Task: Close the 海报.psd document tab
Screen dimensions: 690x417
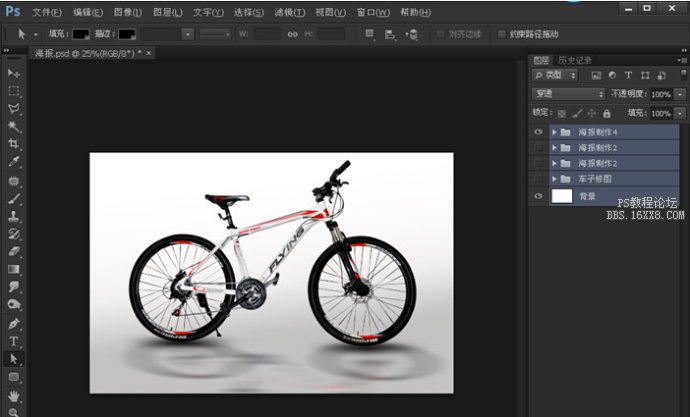Action: [149, 53]
